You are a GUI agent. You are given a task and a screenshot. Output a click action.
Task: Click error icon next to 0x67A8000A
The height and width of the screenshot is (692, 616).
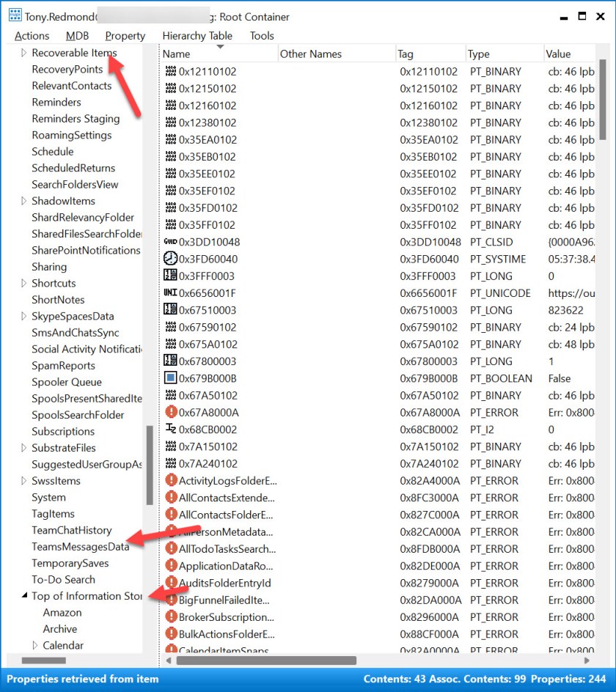[x=171, y=412]
